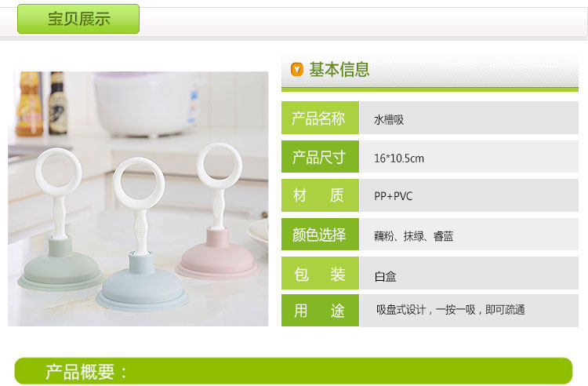This screenshot has width=588, height=386.
Task: Click the 颜色选择 label cell
Action: (320, 235)
